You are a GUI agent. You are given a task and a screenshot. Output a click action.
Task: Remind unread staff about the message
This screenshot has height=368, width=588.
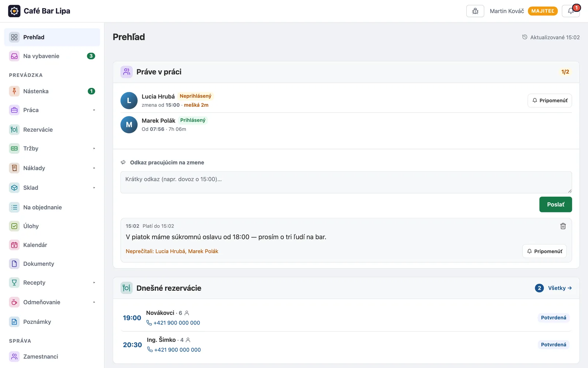point(545,251)
